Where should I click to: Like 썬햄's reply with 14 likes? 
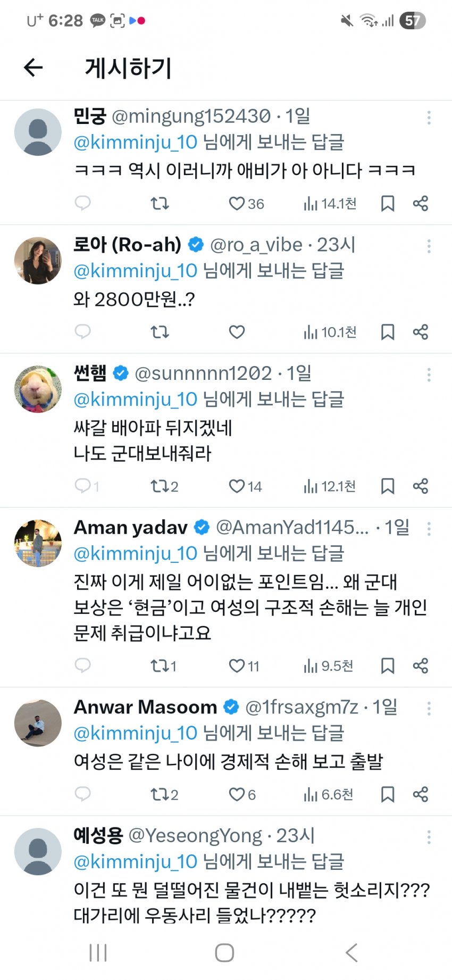point(237,486)
